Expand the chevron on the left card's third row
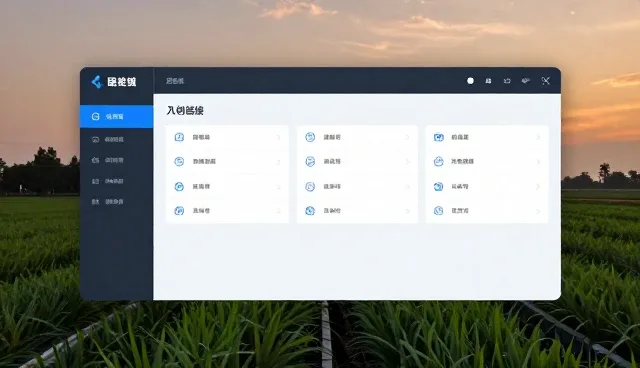Screen dimensions: 640x368 (x=279, y=187)
